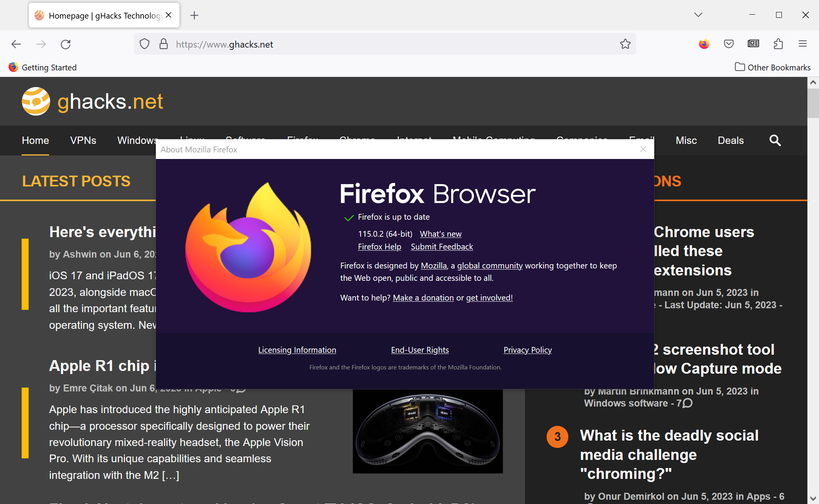Click 'Make a donation' link in dialog
The image size is (819, 504).
(x=423, y=297)
